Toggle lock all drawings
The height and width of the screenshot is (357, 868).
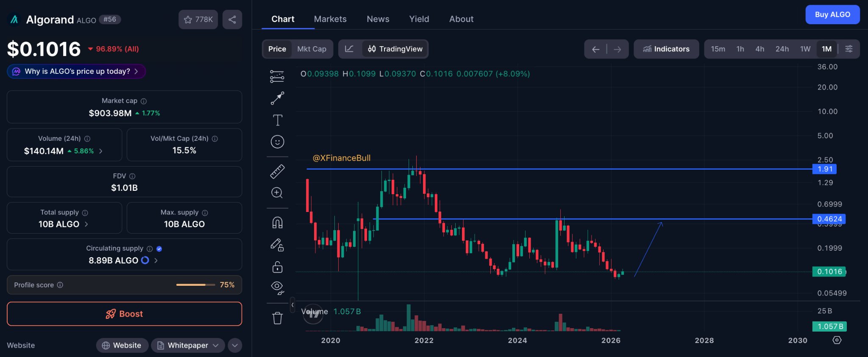[x=277, y=267]
